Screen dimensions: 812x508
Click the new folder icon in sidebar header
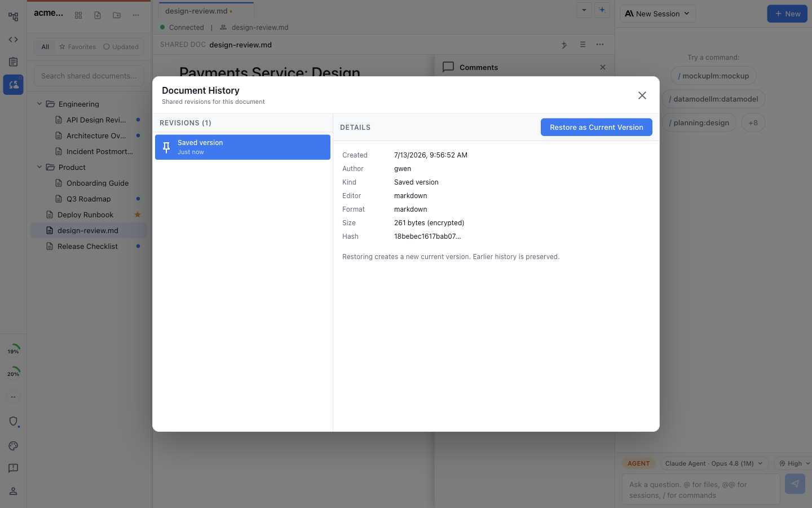coord(117,15)
